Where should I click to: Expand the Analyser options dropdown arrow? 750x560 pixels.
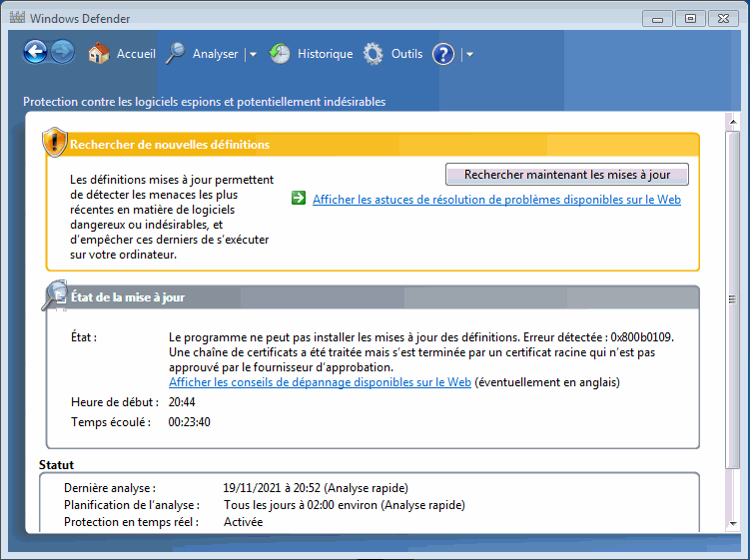click(253, 55)
